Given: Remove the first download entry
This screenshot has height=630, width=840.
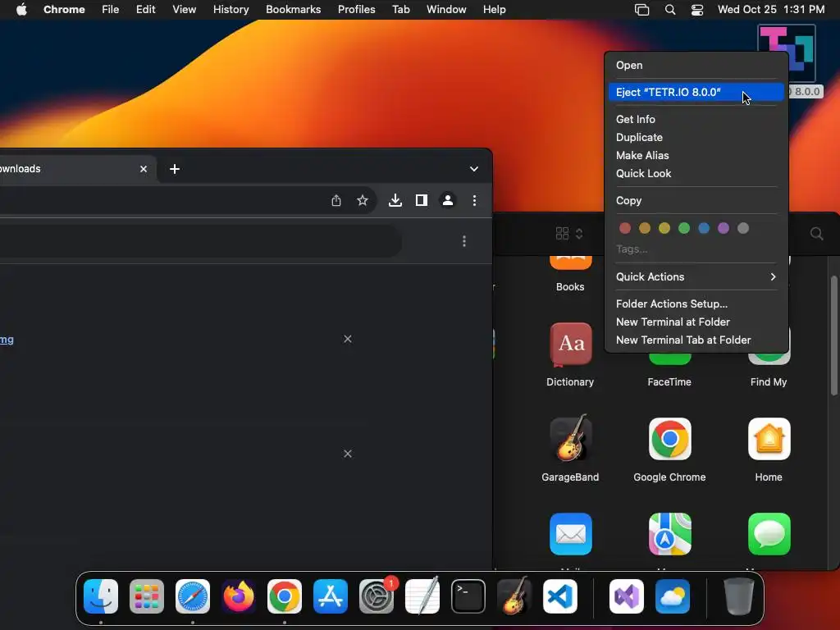Looking at the screenshot, I should [348, 339].
